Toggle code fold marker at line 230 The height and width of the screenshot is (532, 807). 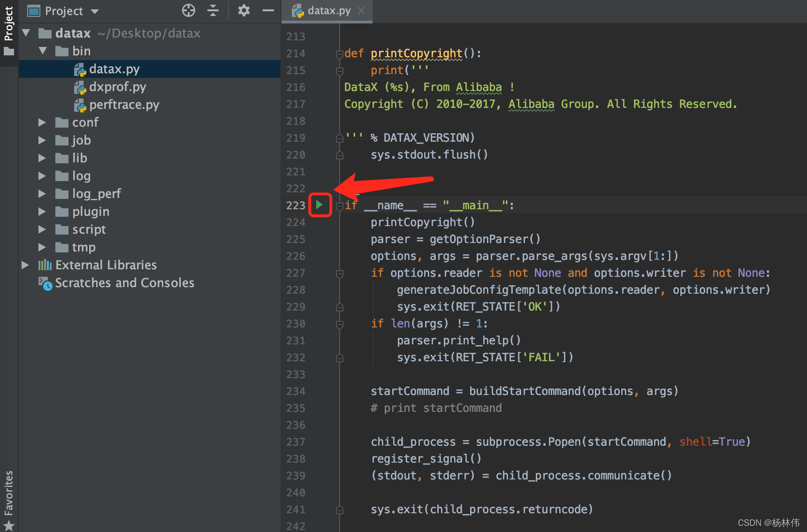click(x=340, y=324)
